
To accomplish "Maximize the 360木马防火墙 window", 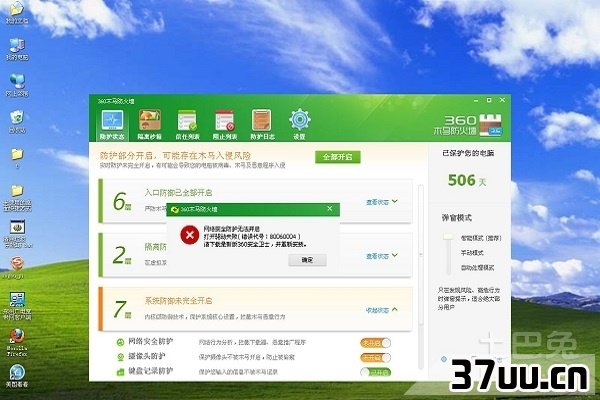I will click(489, 100).
